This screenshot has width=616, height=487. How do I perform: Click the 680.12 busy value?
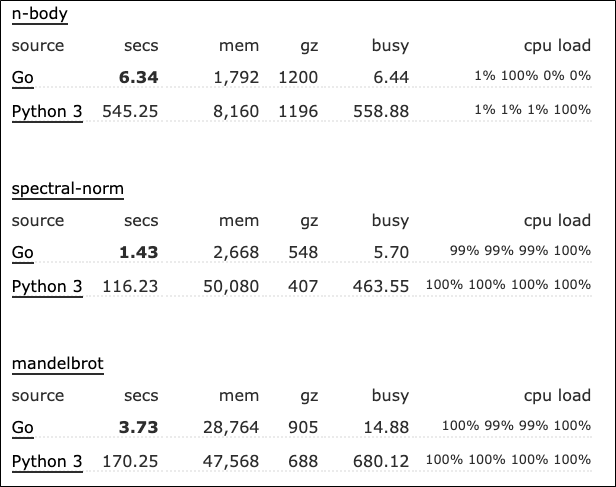(381, 461)
